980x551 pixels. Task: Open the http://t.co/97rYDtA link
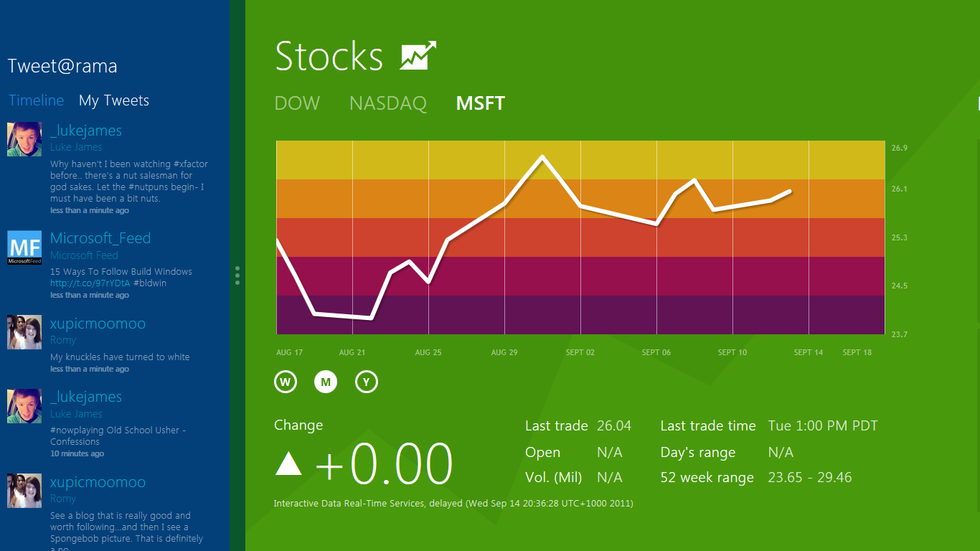90,283
